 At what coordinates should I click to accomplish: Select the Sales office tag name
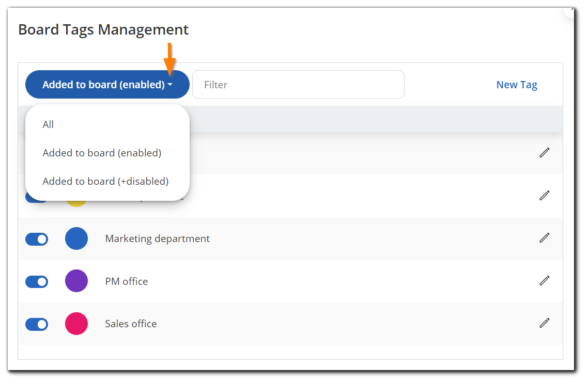(x=131, y=324)
